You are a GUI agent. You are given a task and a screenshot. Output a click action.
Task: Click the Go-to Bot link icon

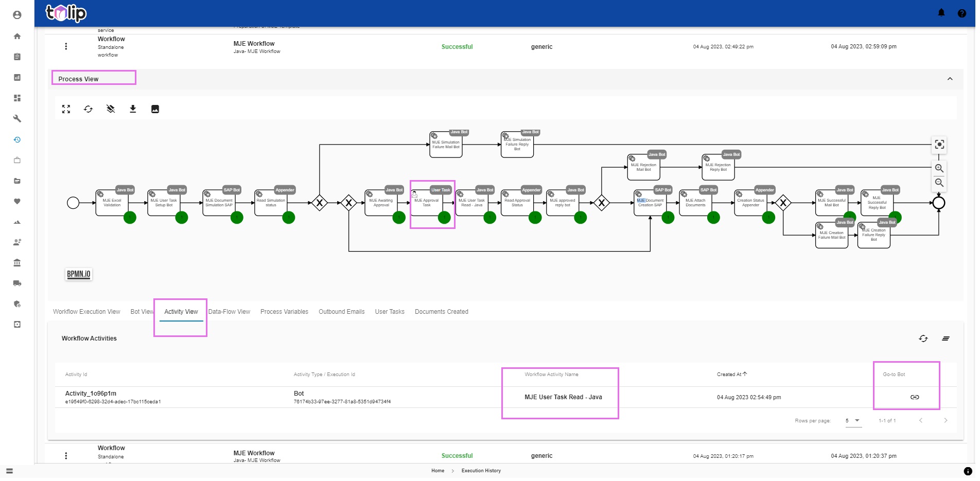tap(915, 397)
